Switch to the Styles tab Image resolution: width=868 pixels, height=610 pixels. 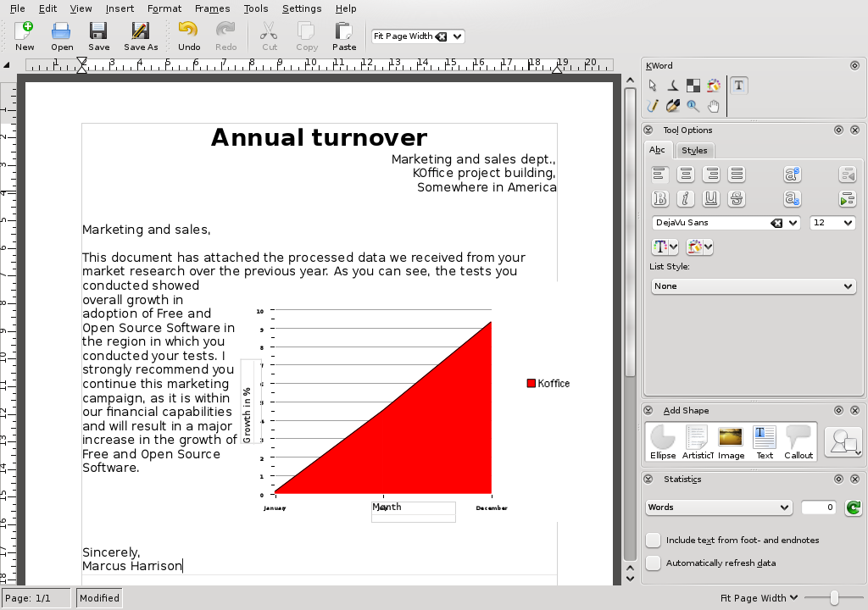tap(694, 150)
